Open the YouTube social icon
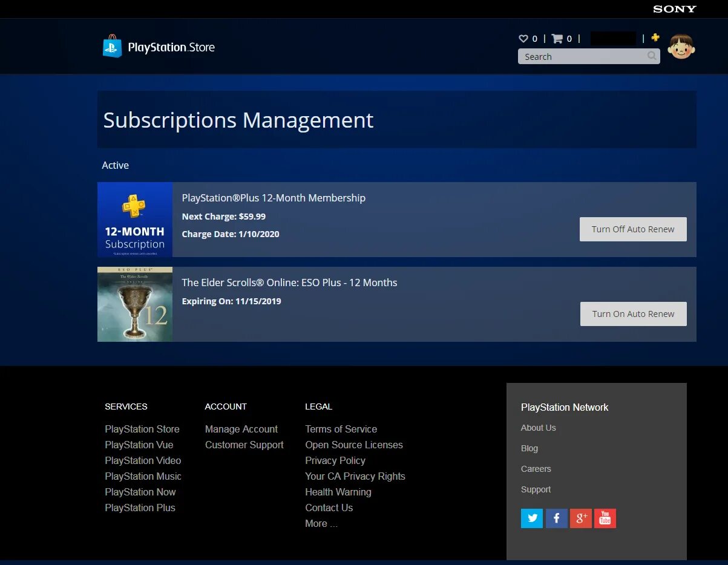The image size is (728, 565). pyautogui.click(x=605, y=518)
